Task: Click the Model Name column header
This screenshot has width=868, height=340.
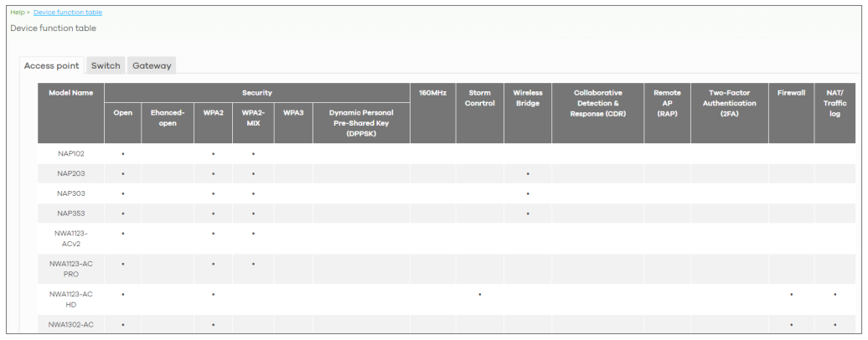Action: 70,92
